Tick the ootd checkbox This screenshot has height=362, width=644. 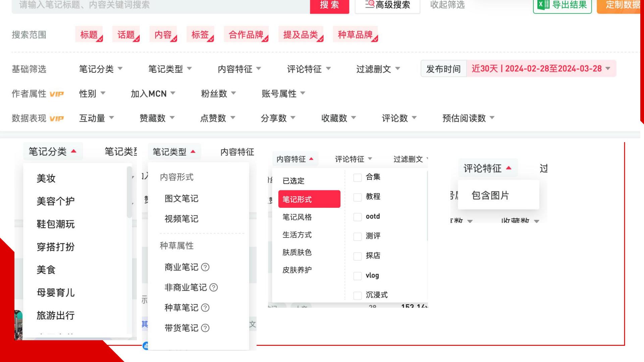[358, 217]
